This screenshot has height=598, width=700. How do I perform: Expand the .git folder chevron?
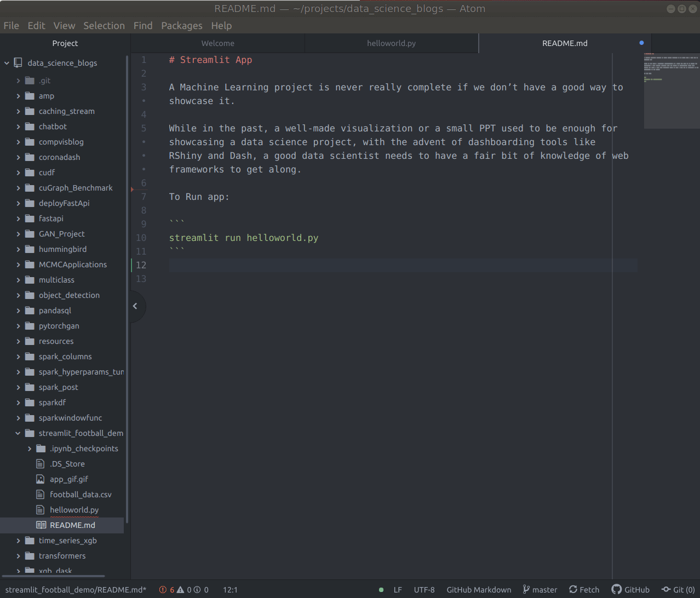pyautogui.click(x=18, y=81)
